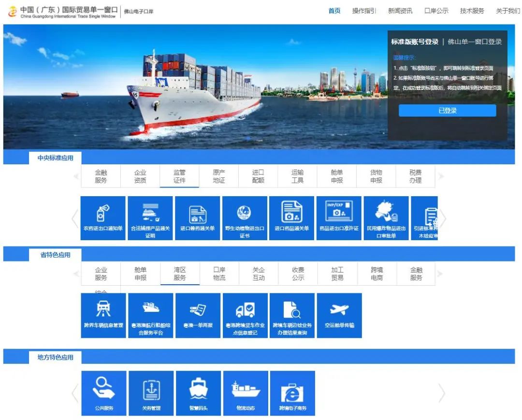Image resolution: width=522 pixels, height=420 pixels.
Task: Click right arrow of 地方特色应用 carousel
Action: 442,393
